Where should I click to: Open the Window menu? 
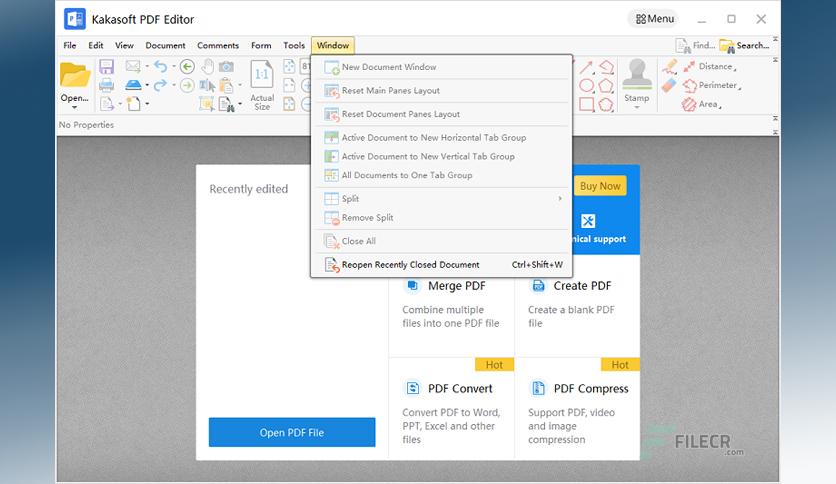point(333,46)
